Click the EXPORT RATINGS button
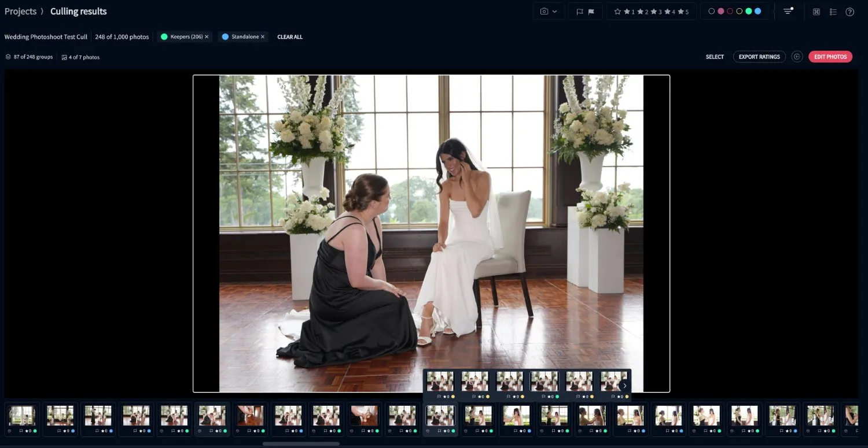This screenshot has width=868, height=448. [759, 57]
